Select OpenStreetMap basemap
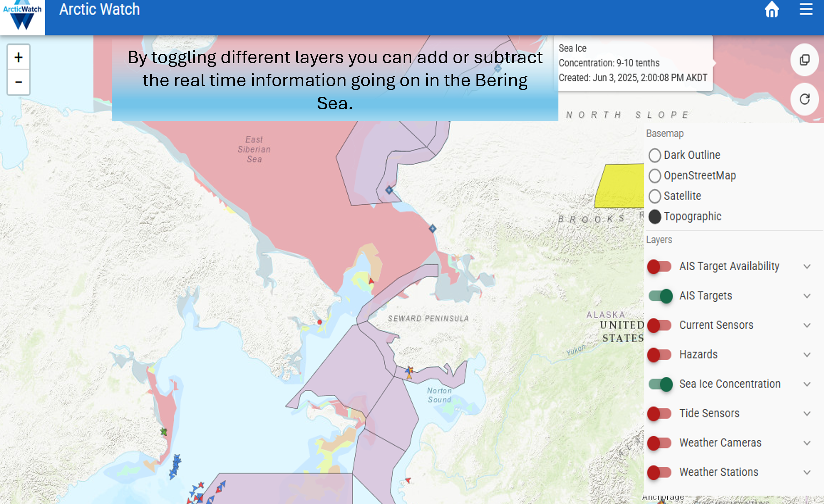 (x=655, y=176)
